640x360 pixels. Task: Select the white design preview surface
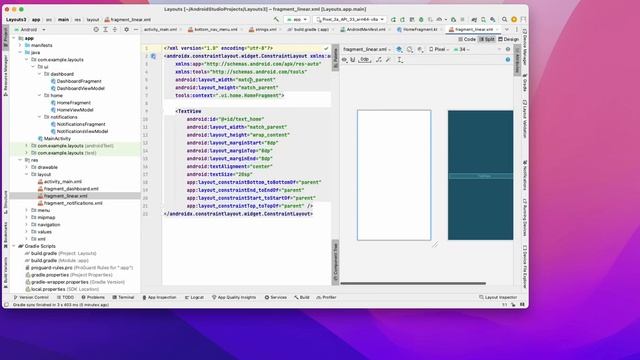(x=394, y=175)
